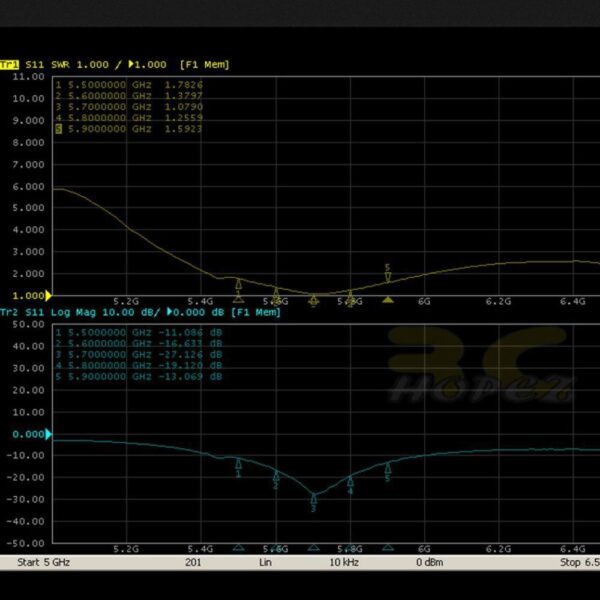Click the [F1 Mem] tag in Tr2 header
Image resolution: width=600 pixels, height=600 pixels.
pyautogui.click(x=256, y=312)
